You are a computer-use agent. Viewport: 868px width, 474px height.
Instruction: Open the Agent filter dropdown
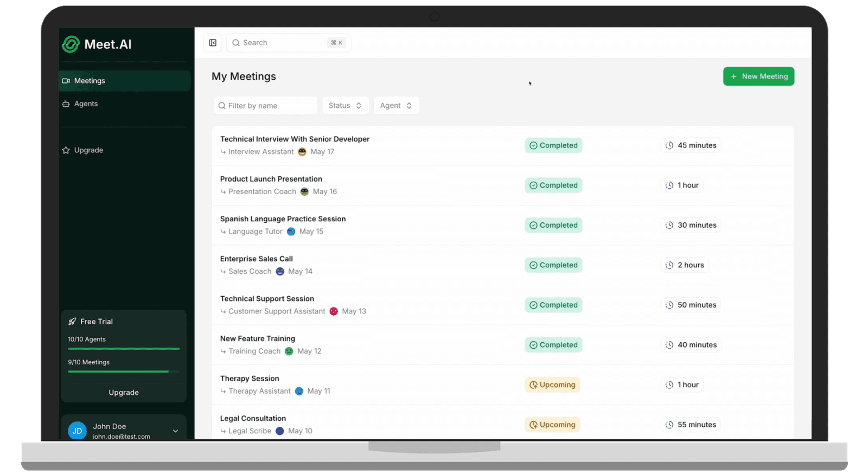(396, 106)
